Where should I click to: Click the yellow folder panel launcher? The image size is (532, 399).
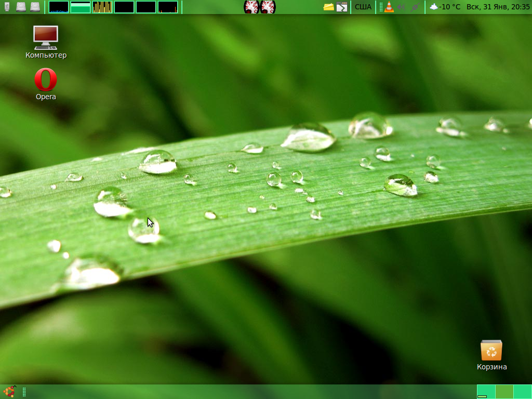coord(328,7)
